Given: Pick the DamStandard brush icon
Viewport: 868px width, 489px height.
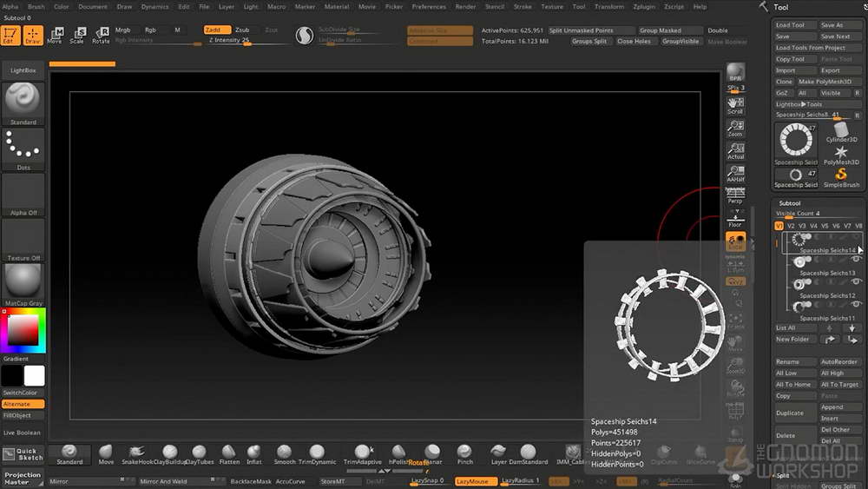Looking at the screenshot, I should [x=528, y=454].
